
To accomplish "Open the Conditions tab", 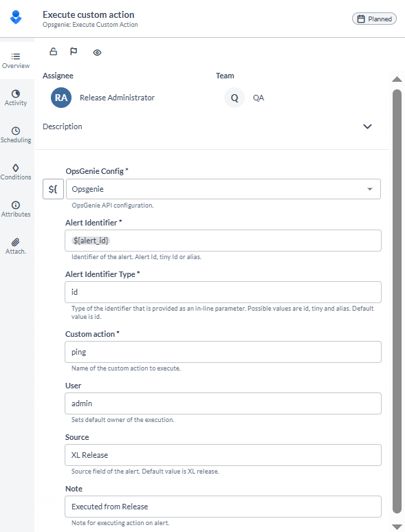I will (16, 173).
